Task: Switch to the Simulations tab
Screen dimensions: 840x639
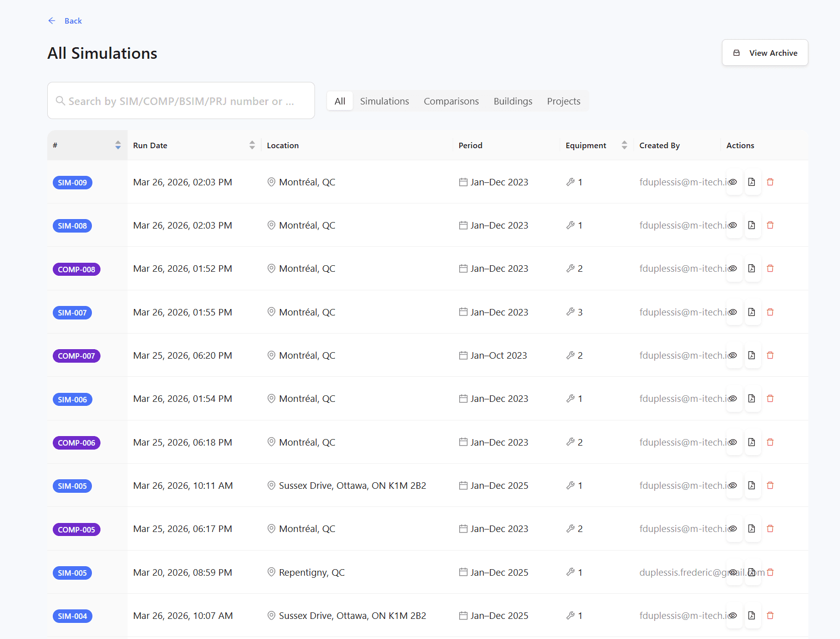Action: pos(384,101)
